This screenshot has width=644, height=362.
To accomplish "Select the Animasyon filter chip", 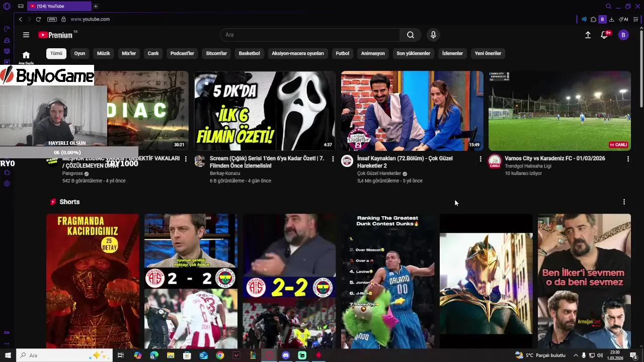I will click(373, 53).
